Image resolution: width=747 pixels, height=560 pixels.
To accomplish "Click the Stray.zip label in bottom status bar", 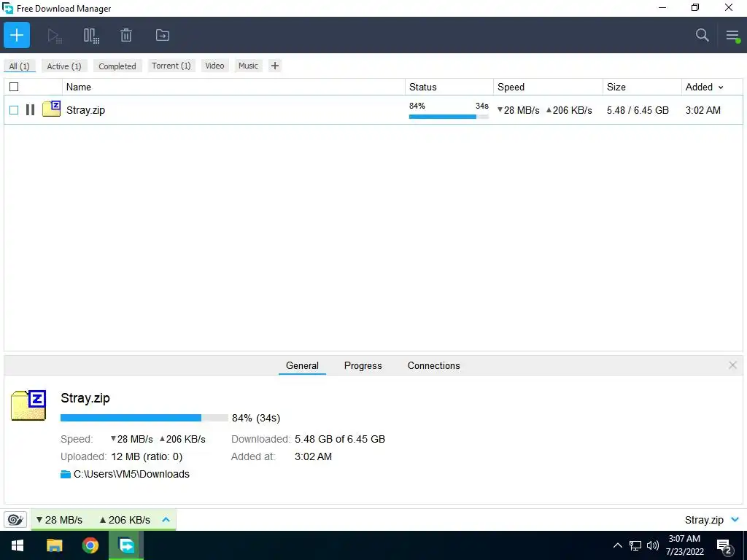I will tap(704, 520).
